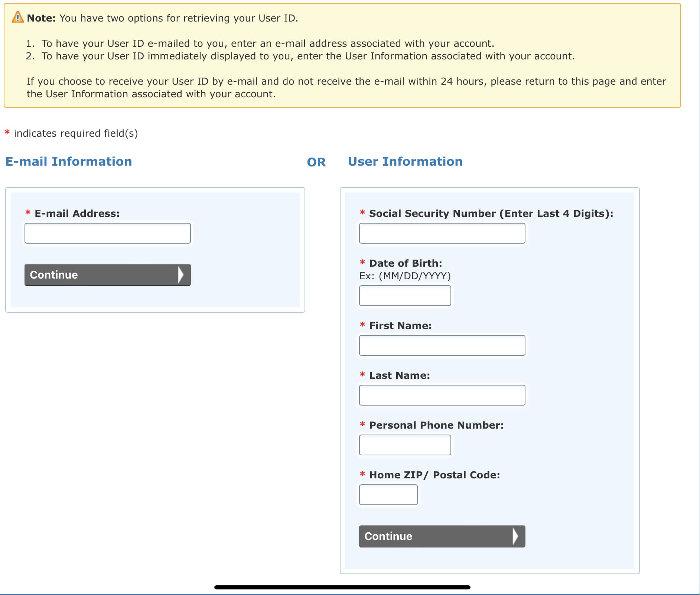Viewport: 700px width, 595px height.
Task: Click the Home ZIP/Postal Code field
Action: (x=388, y=494)
